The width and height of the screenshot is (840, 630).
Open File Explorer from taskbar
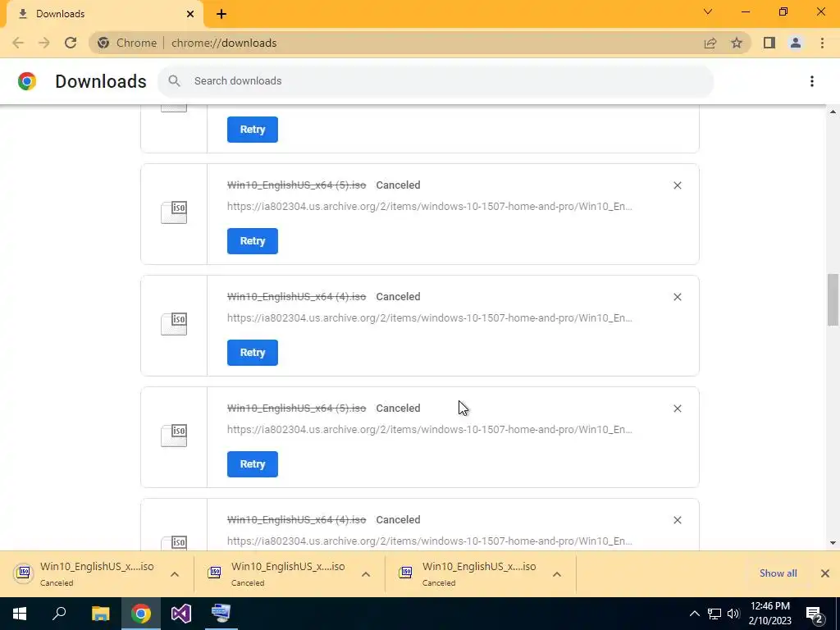pyautogui.click(x=100, y=614)
